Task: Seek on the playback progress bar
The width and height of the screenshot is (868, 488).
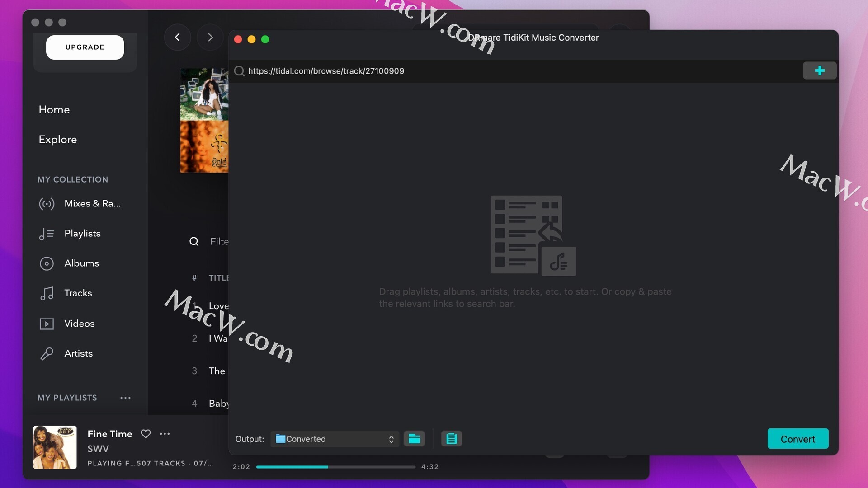Action: 335,467
